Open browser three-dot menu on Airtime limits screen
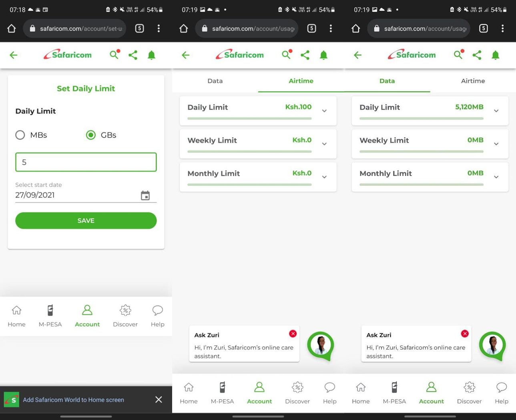516x420 pixels. (331, 28)
